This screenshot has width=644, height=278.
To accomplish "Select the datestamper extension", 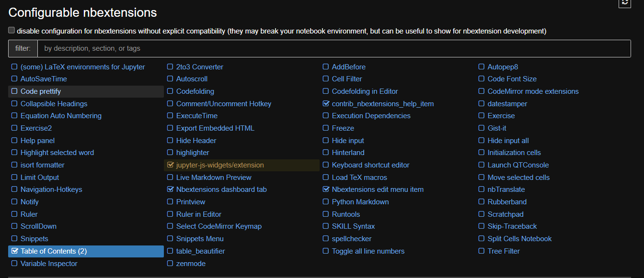I will tap(507, 104).
